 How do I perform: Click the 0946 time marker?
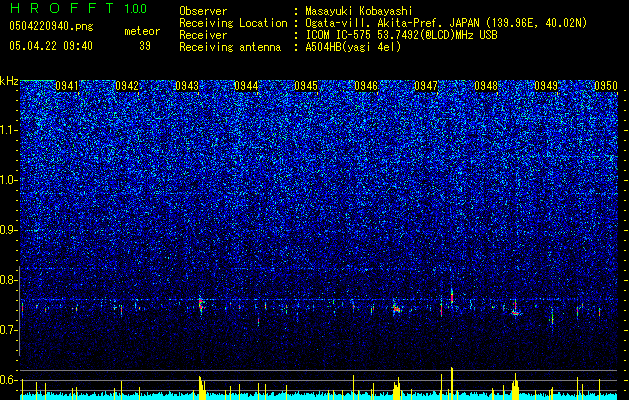(366, 86)
